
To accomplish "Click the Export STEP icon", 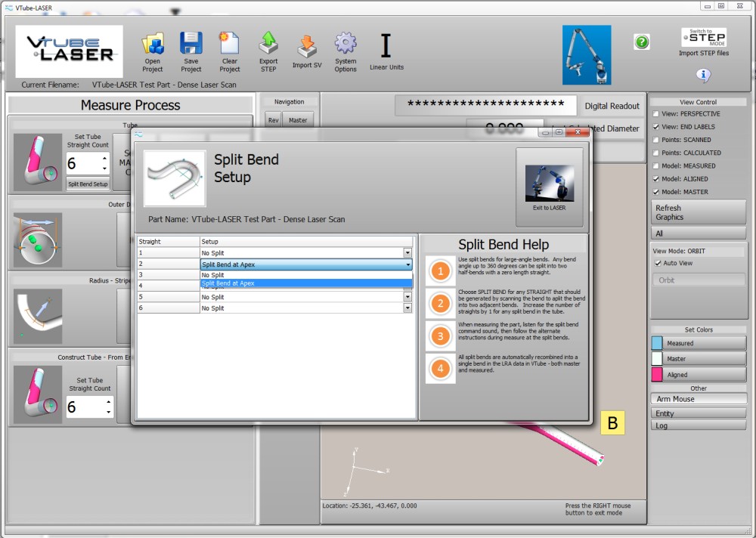I will tap(268, 44).
